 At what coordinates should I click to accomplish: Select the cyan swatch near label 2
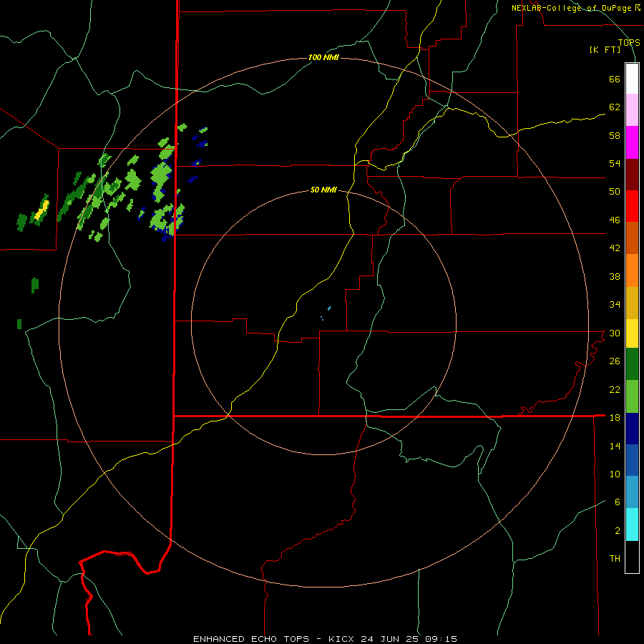tap(632, 525)
